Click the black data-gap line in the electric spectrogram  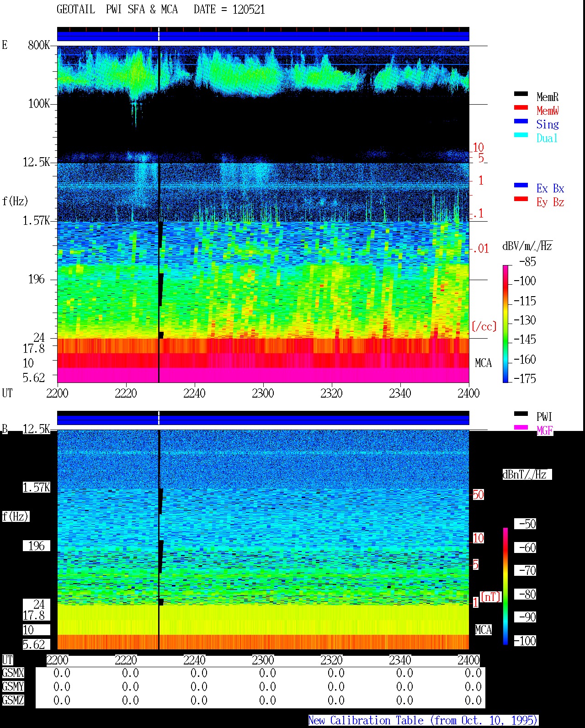[159, 214]
